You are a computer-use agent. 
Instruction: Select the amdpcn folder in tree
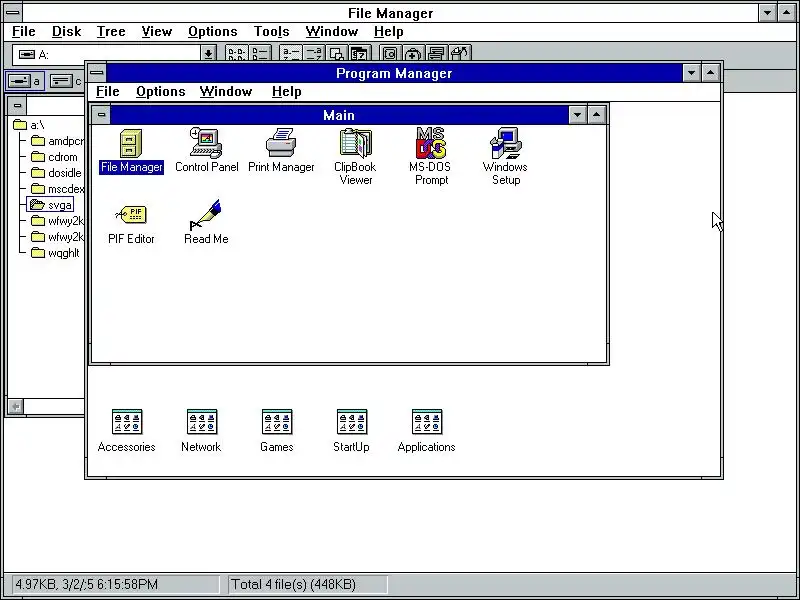pos(57,141)
